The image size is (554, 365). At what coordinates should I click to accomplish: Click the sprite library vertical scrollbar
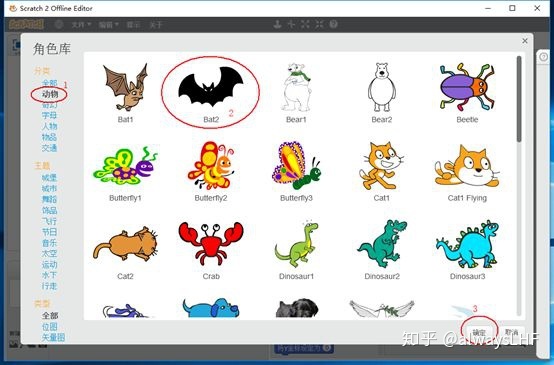coord(519,99)
